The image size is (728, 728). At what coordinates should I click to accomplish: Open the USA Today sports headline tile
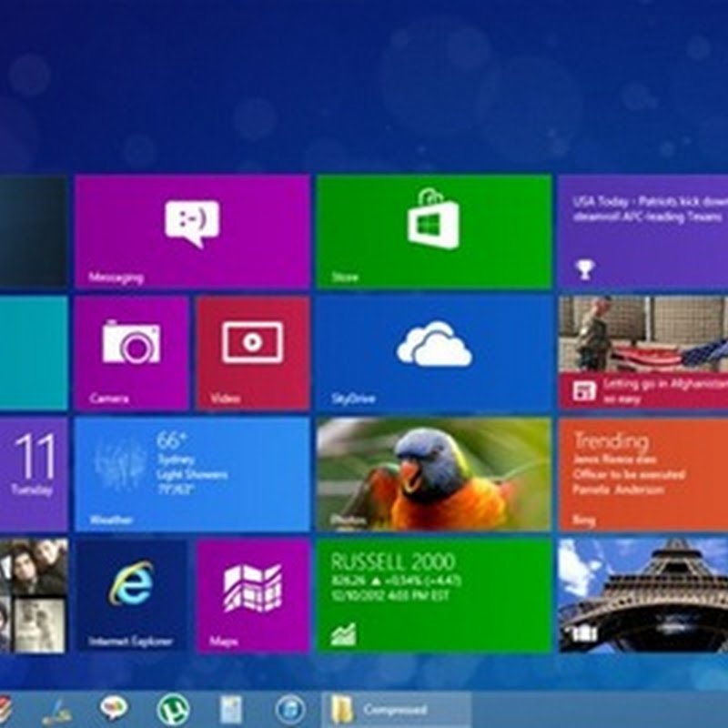(x=642, y=232)
